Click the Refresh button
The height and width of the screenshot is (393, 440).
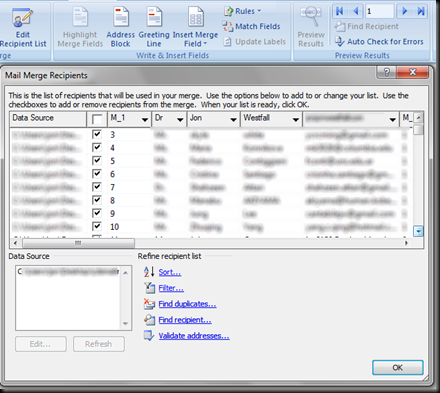click(x=99, y=344)
